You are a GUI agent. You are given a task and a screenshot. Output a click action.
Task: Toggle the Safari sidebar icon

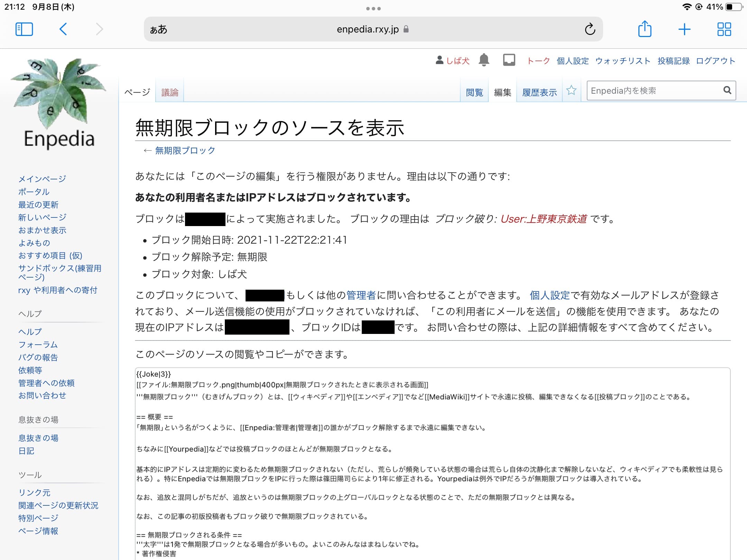24,29
